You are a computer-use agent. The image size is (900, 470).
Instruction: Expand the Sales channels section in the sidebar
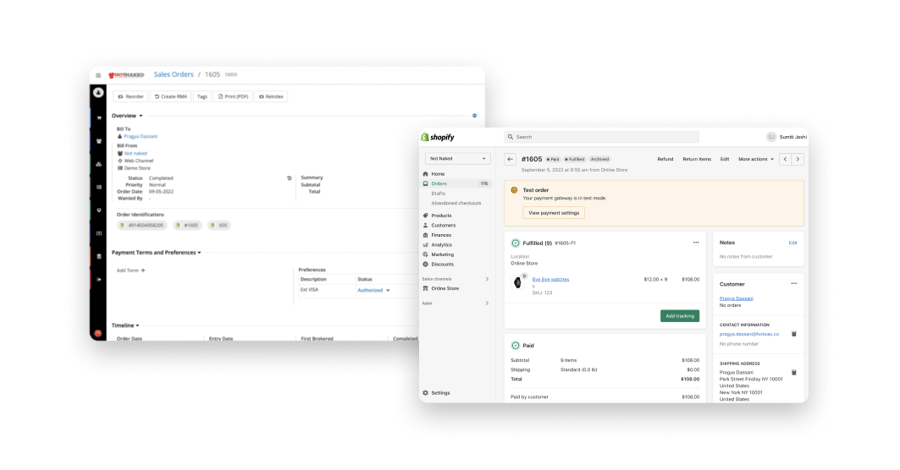487,279
